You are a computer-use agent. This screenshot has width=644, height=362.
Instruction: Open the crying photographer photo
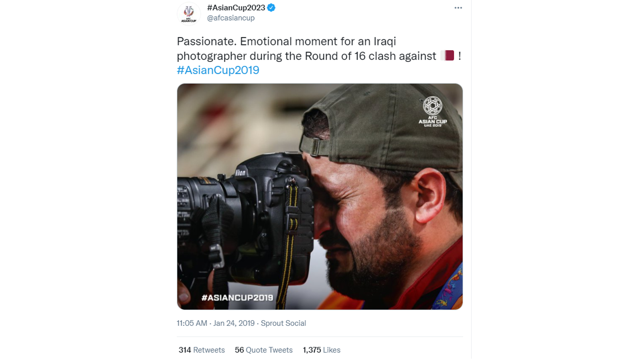pyautogui.click(x=320, y=196)
